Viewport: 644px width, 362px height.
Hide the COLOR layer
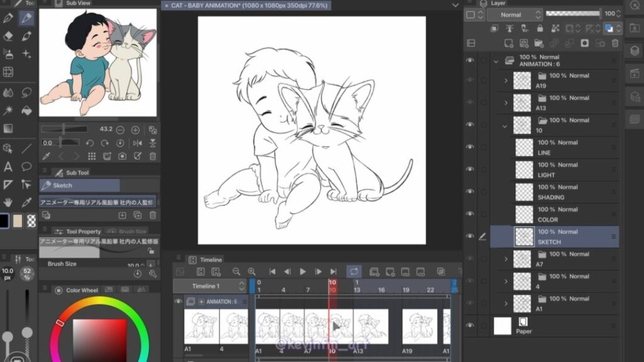[x=470, y=214]
